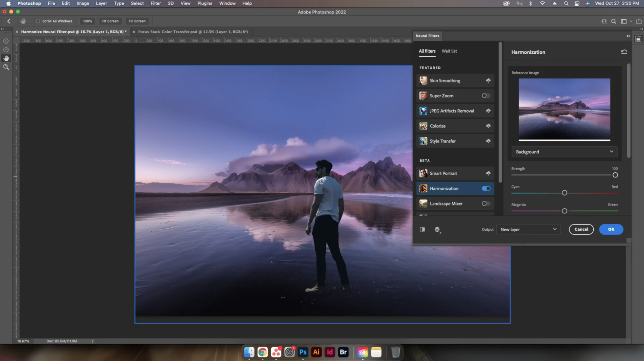The image size is (644, 361).
Task: Open the Background reference layer dropdown
Action: pos(564,152)
